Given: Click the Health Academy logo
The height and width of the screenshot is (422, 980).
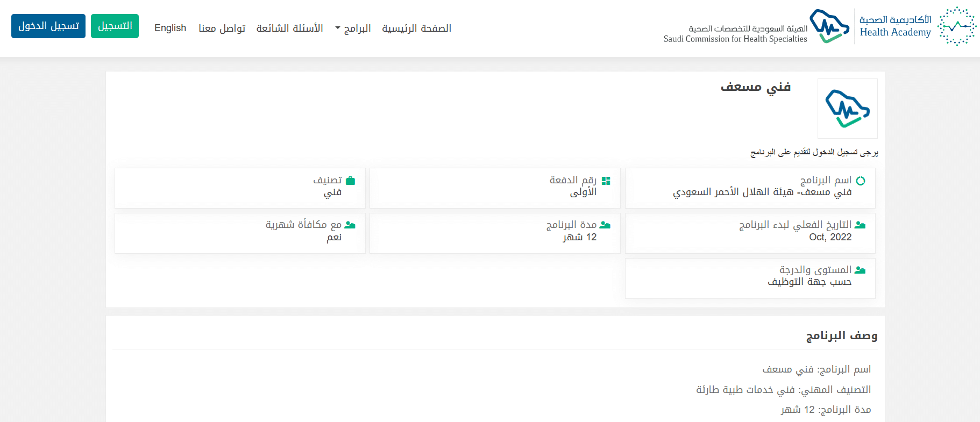Looking at the screenshot, I should (918, 26).
